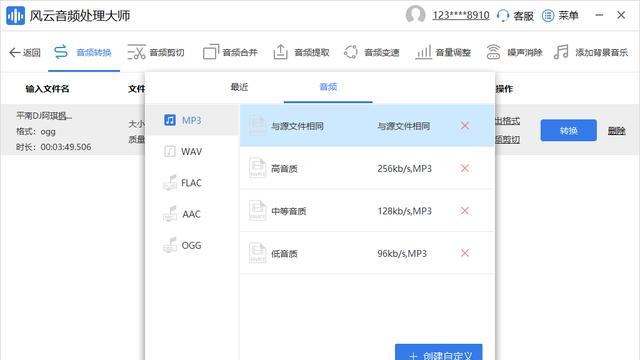This screenshot has height=360, width=640.
Task: Go back with the 返回 button
Action: click(x=24, y=52)
